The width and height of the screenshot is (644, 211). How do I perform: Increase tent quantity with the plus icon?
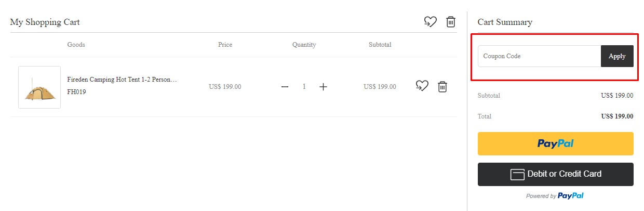coord(323,87)
